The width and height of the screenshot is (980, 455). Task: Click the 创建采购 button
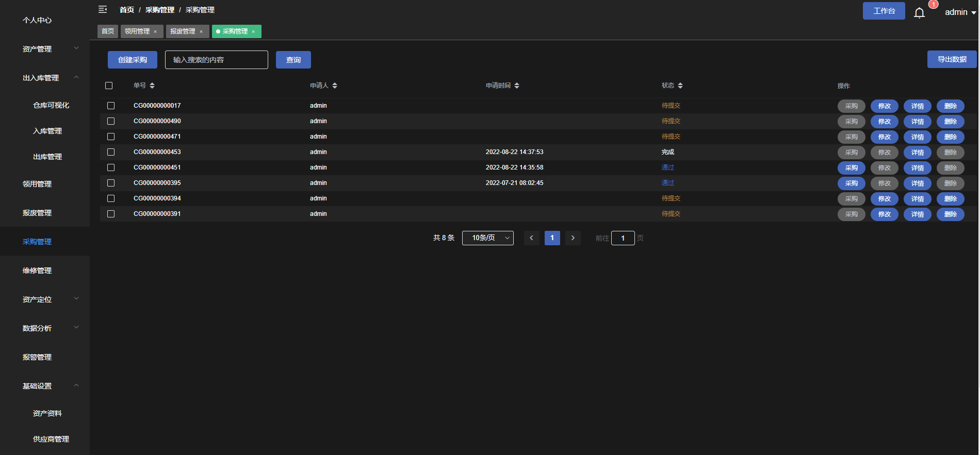point(133,60)
